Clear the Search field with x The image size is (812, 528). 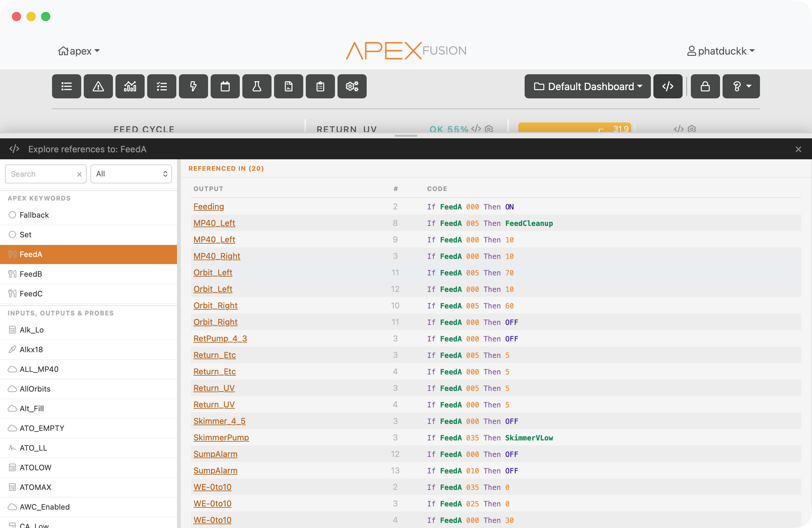80,175
